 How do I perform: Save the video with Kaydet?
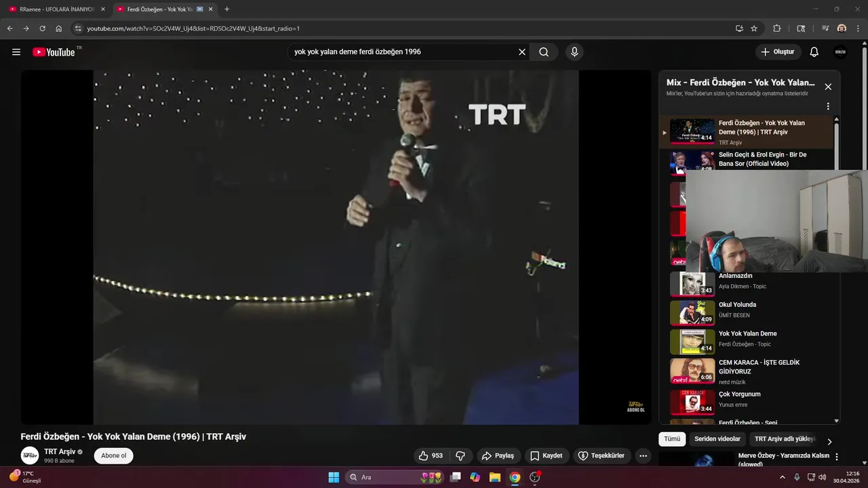point(547,455)
